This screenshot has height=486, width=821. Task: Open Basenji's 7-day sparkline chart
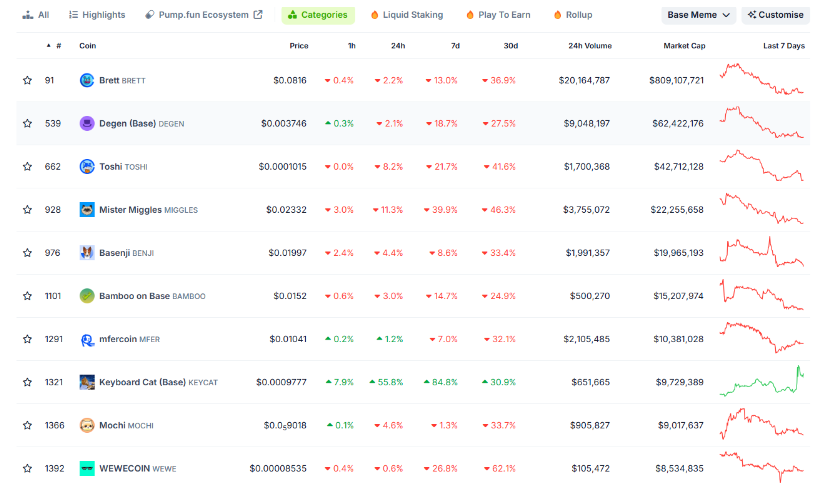pyautogui.click(x=762, y=252)
